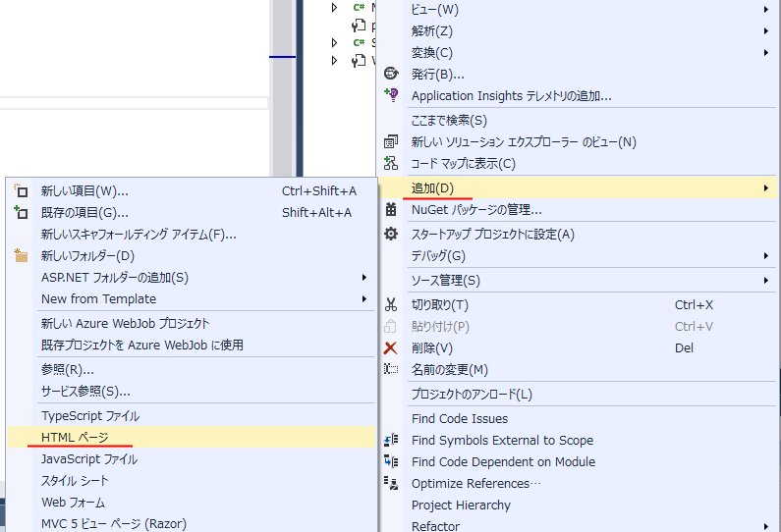
Task: Click the Application Insights lightbulb icon
Action: tap(391, 94)
